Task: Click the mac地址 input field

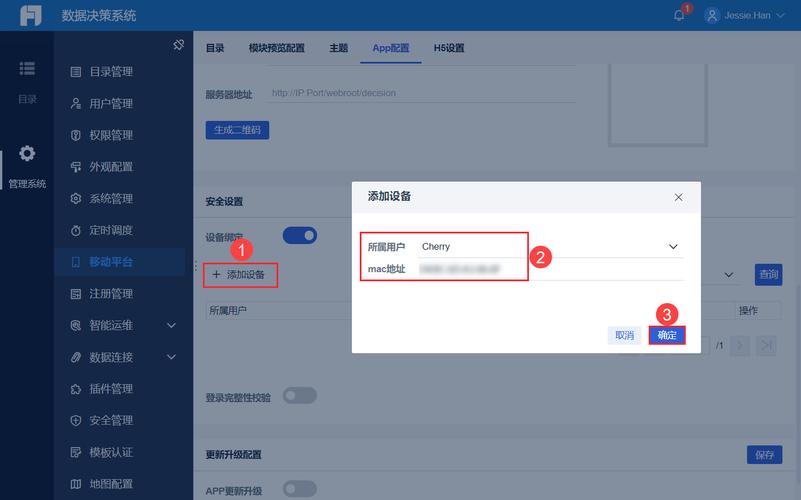Action: click(x=551, y=269)
